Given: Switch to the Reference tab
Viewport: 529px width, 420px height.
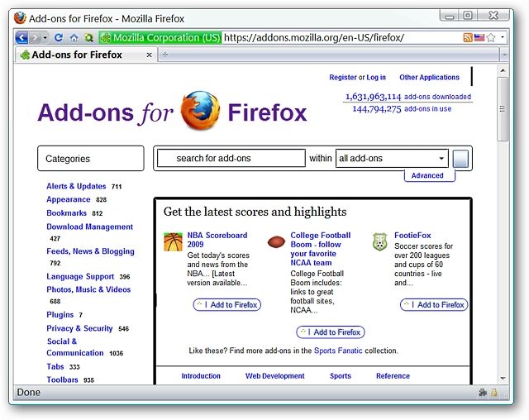Looking at the screenshot, I should (x=393, y=376).
